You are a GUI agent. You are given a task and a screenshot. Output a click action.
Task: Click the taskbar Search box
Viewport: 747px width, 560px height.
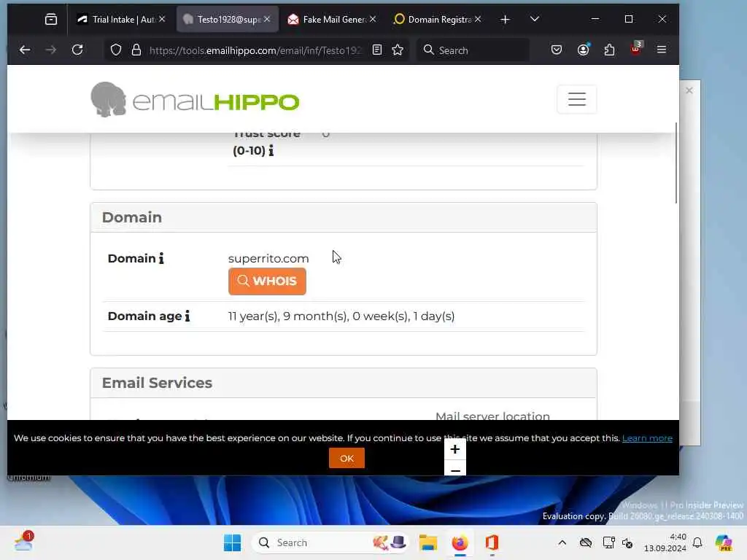click(330, 542)
